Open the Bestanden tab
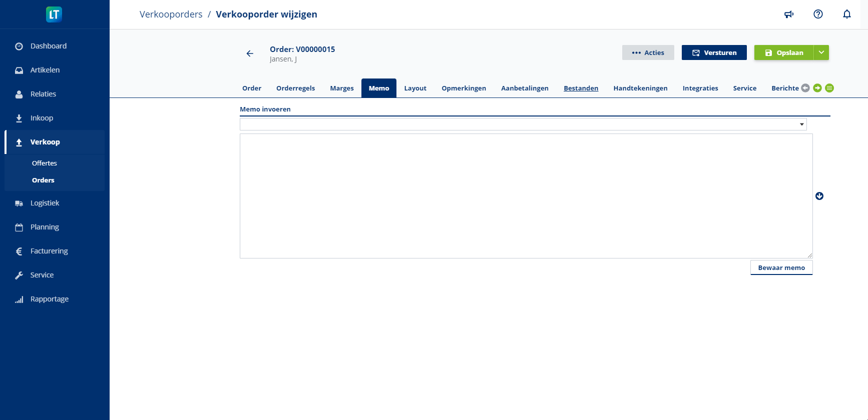 581,88
